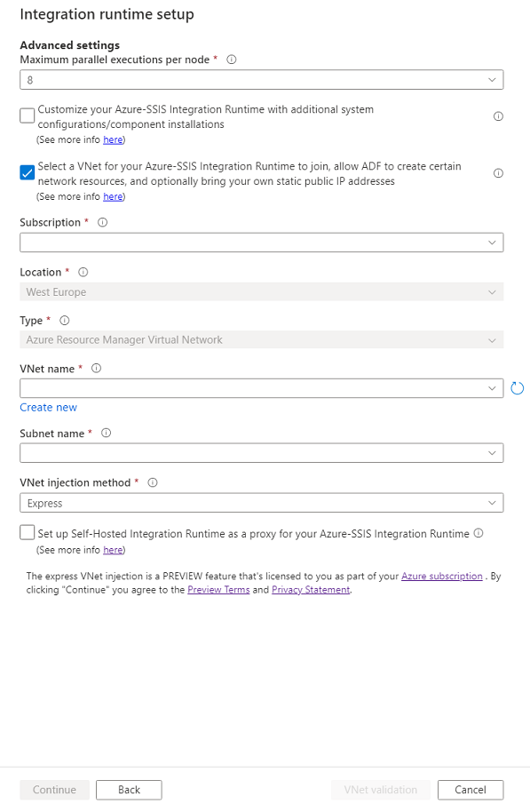Click info icon for customize runtime option
This screenshot has width=530, height=812.
(x=498, y=116)
